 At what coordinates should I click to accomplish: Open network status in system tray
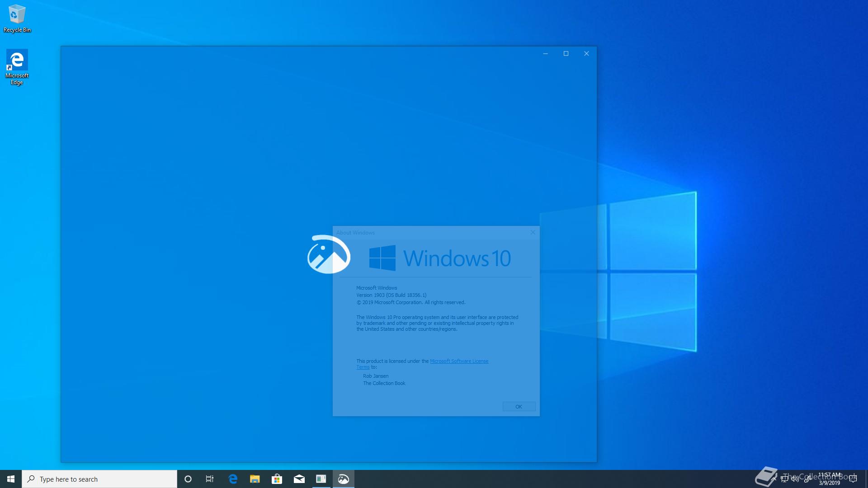click(x=784, y=479)
